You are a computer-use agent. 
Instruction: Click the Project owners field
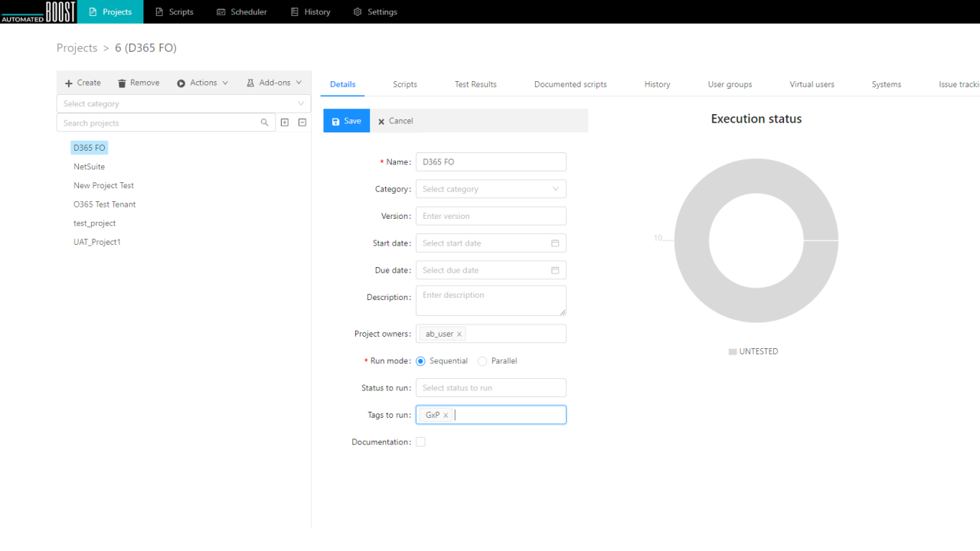tap(491, 334)
